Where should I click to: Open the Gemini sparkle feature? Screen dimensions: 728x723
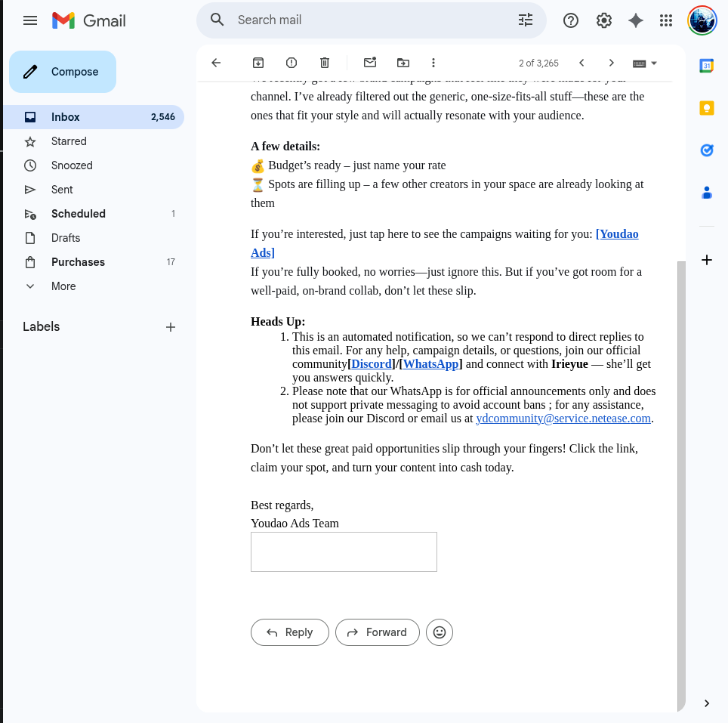point(635,20)
